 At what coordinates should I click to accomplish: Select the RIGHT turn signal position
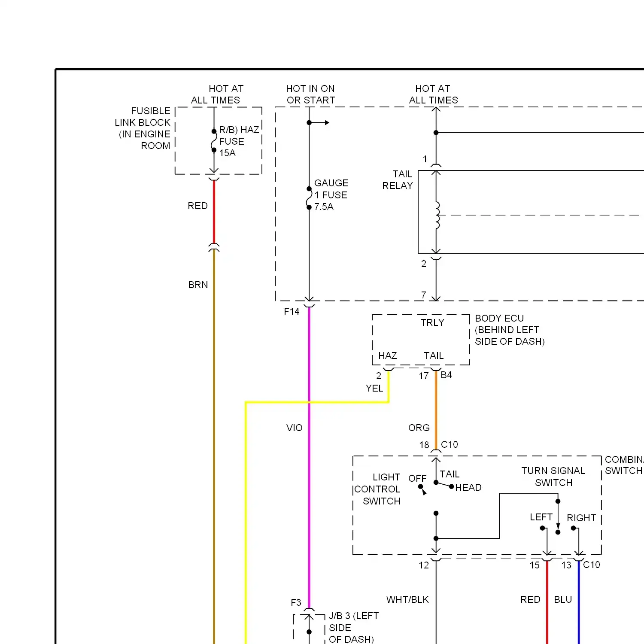pyautogui.click(x=581, y=518)
